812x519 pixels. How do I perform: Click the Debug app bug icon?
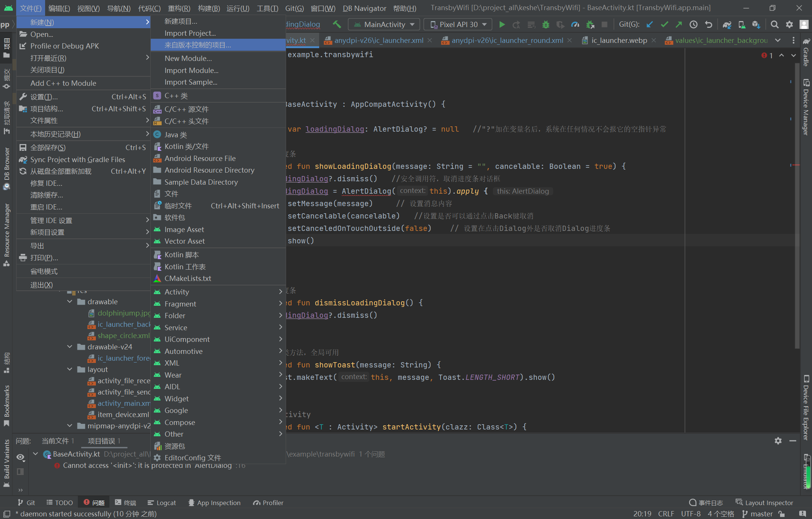(x=546, y=24)
